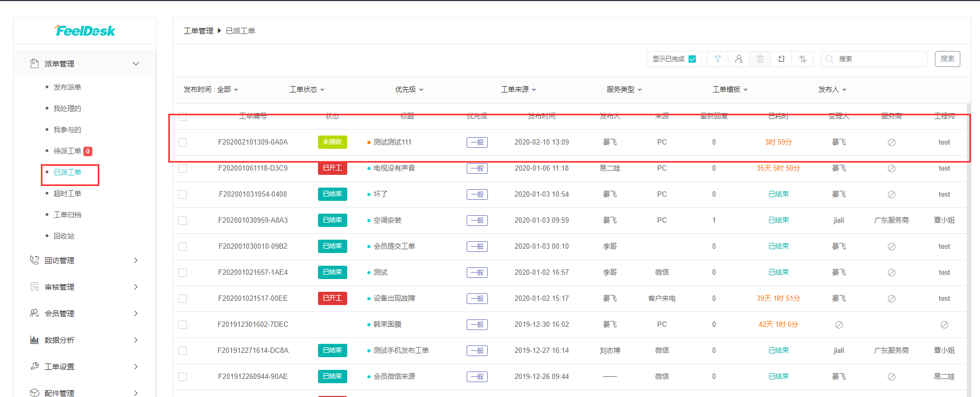The width and height of the screenshot is (980, 397).
Task: Click the 已结束 tag for 空调安装
Action: coord(332,220)
